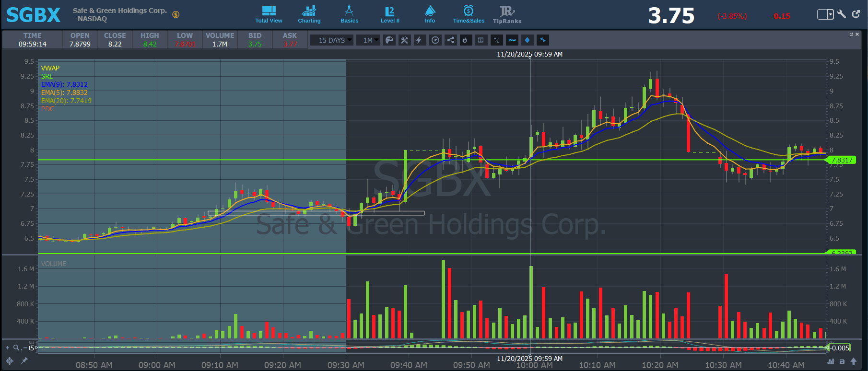This screenshot has width=868, height=371.
Task: Click the 7.8317 price level tag
Action: [842, 160]
